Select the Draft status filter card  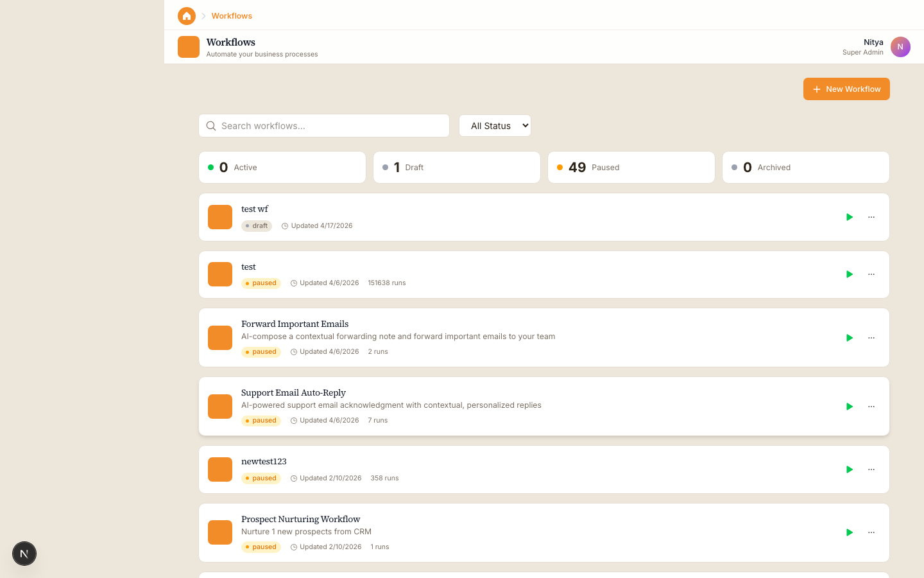coord(456,167)
